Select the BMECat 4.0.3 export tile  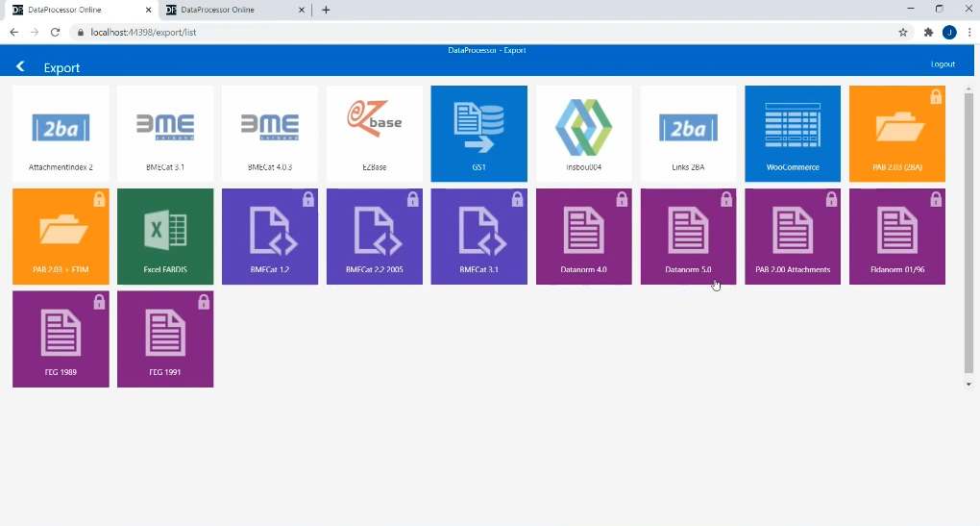[x=270, y=134]
